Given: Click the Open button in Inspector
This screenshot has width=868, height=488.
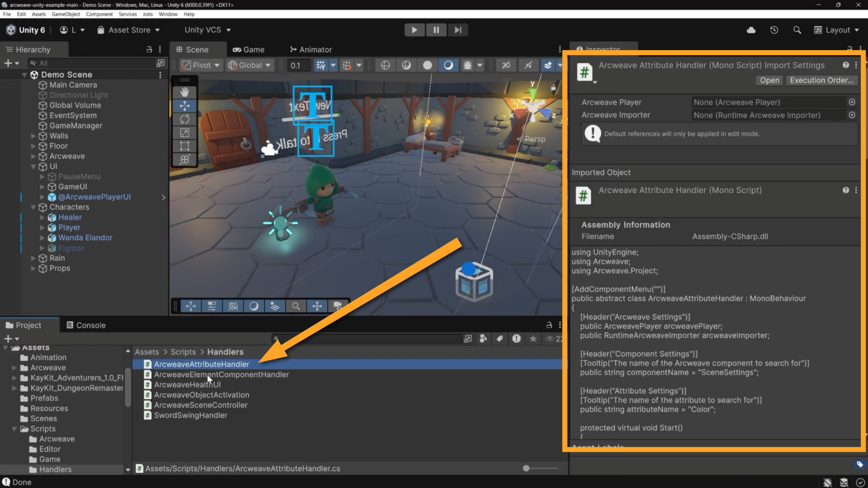Looking at the screenshot, I should tap(769, 80).
